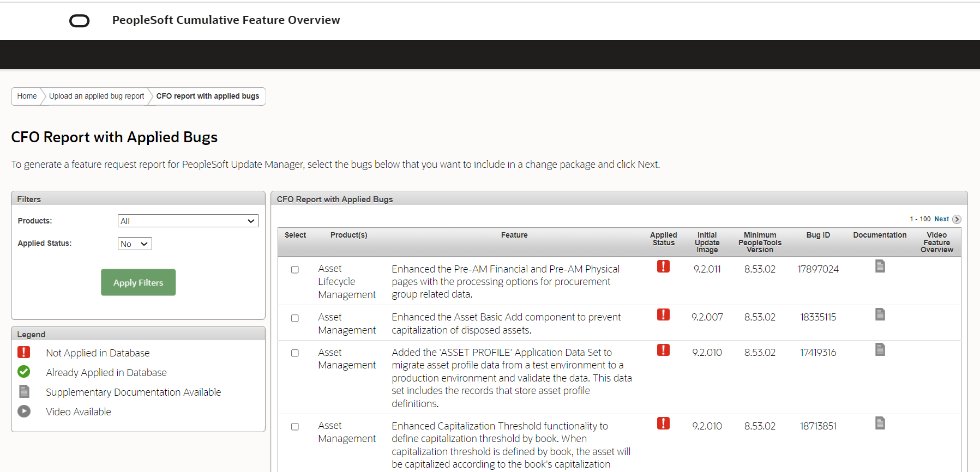Click Initial Update Image column header

(x=707, y=243)
